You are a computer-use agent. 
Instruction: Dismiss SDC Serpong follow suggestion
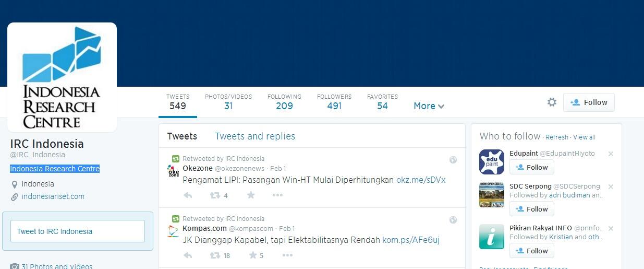point(611,187)
